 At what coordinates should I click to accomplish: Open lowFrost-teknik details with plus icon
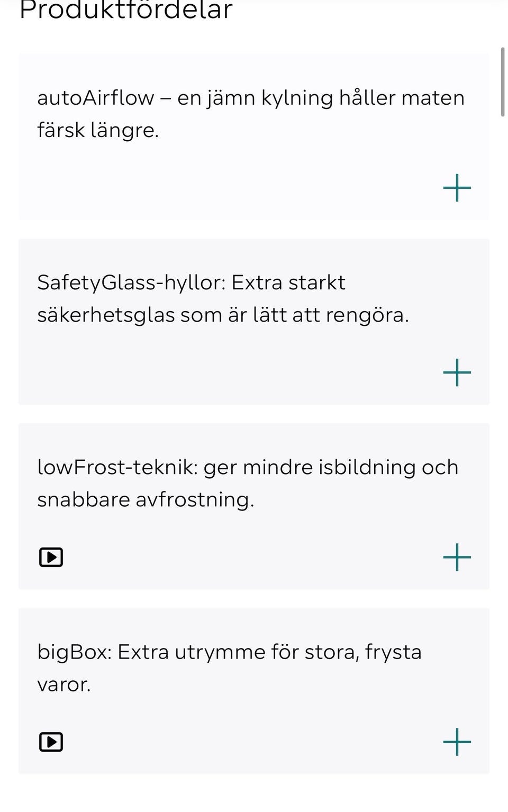click(457, 557)
